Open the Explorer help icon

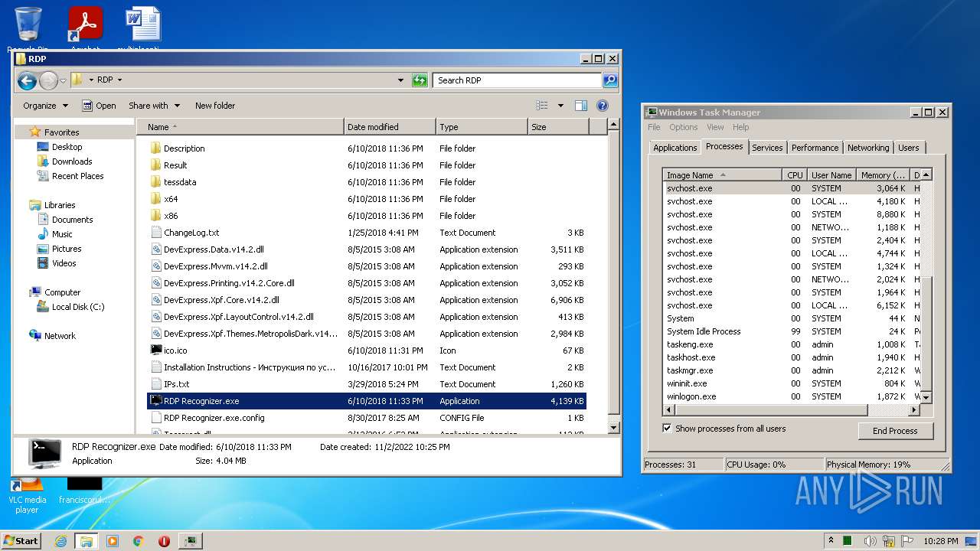(603, 106)
